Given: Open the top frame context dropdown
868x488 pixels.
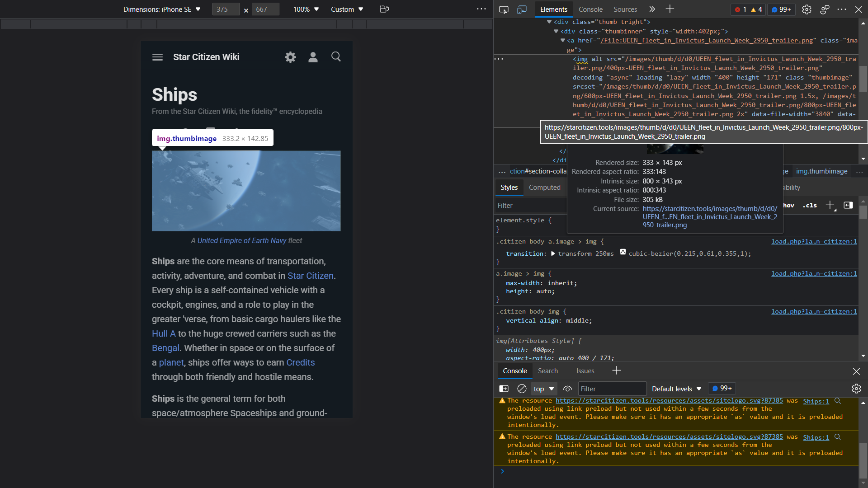Looking at the screenshot, I should click(x=543, y=389).
